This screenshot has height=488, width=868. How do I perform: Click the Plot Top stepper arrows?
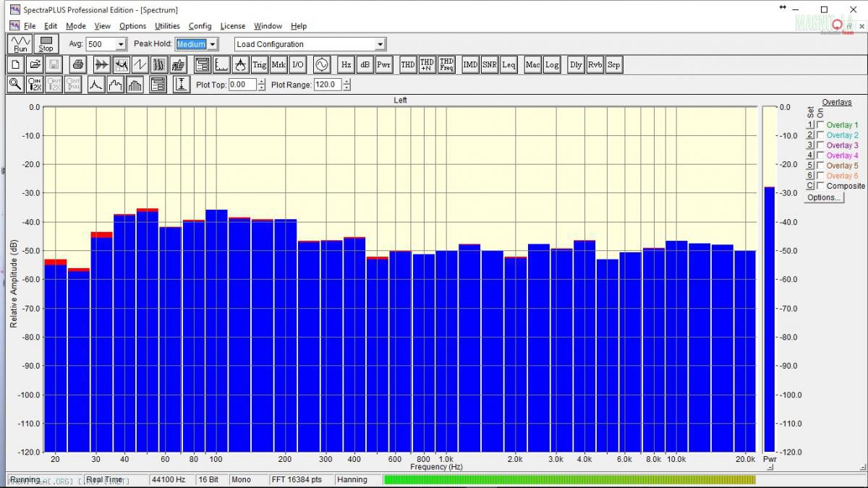tap(261, 85)
